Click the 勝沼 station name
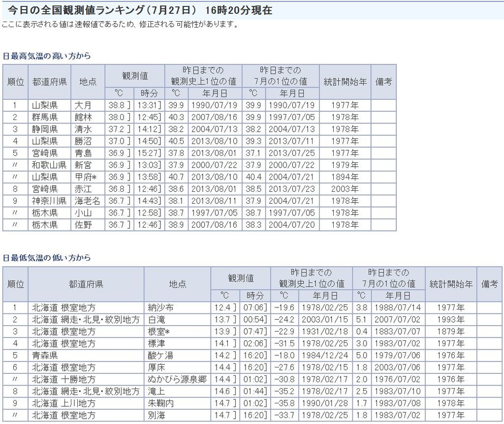 (x=83, y=141)
